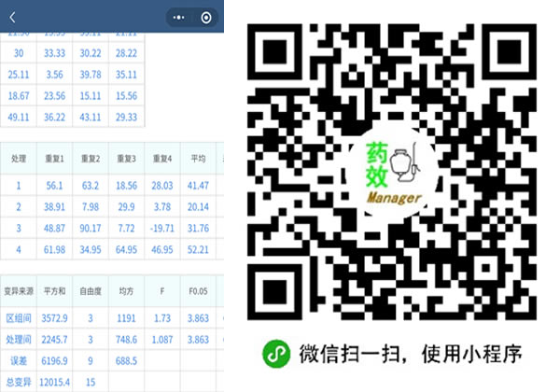Click sum of squares 6196.9
Screen dimensions: 560x392
pos(54,361)
